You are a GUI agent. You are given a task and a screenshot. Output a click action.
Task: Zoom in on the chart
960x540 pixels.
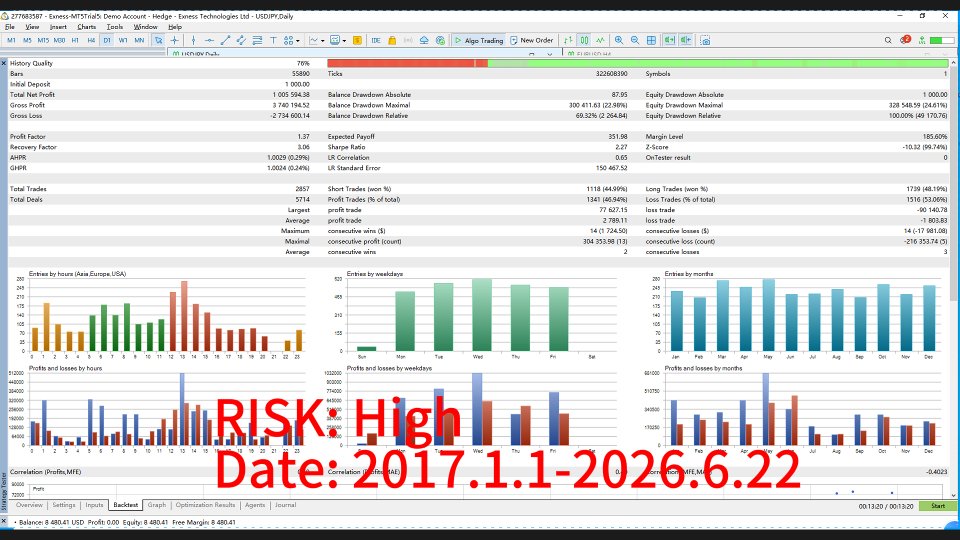point(619,40)
